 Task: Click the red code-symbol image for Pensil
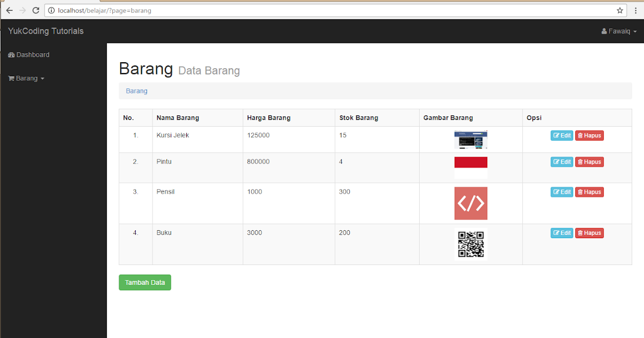[x=471, y=203]
